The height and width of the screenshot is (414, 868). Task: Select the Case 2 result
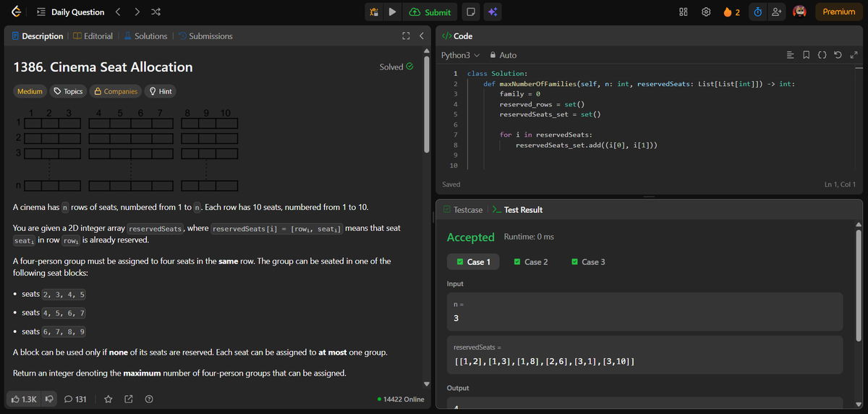pos(531,262)
